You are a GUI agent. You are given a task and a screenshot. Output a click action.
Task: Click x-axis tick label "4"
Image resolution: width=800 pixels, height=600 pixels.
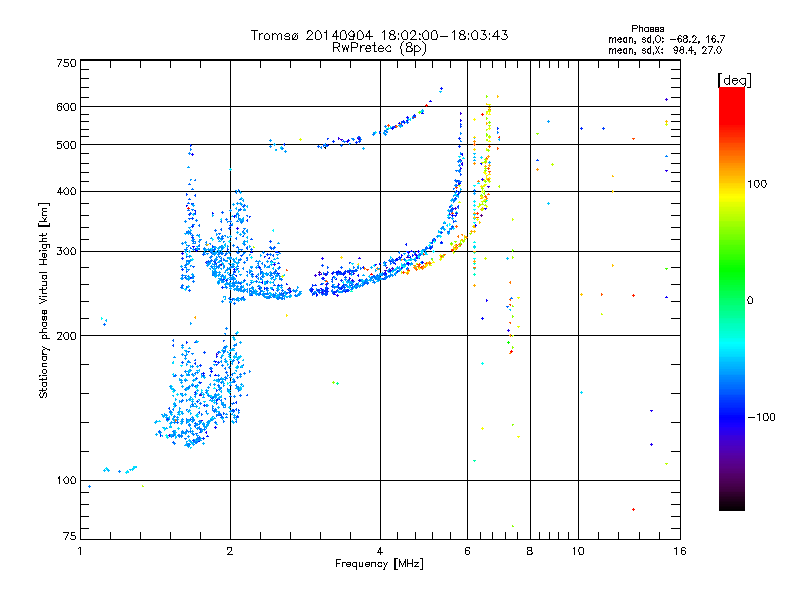point(380,551)
